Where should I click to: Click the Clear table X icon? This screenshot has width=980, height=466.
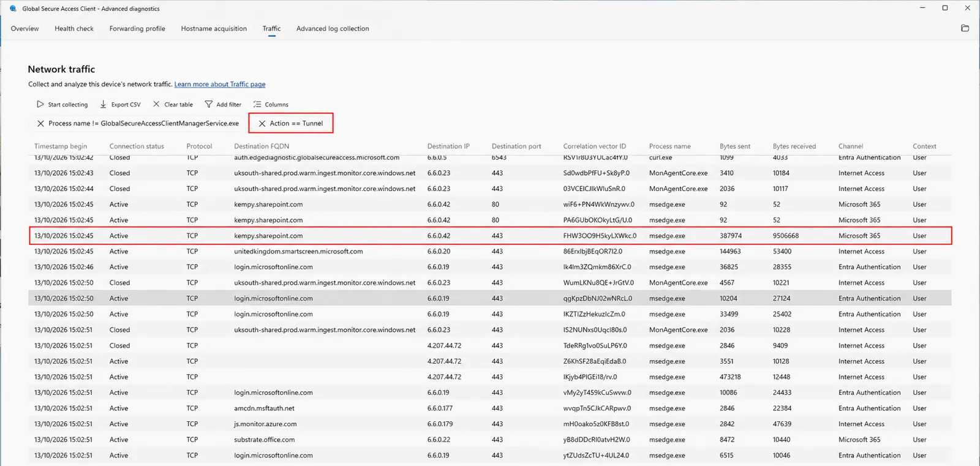(x=156, y=105)
